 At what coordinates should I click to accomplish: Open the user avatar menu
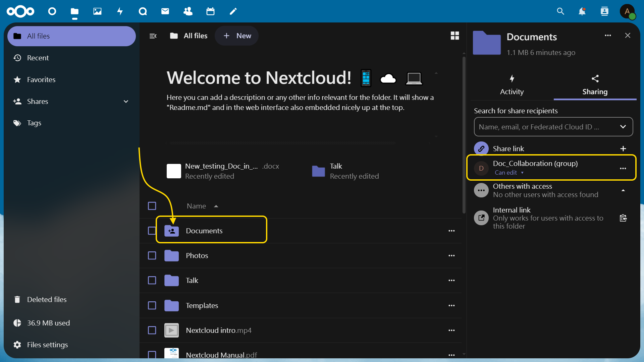627,11
